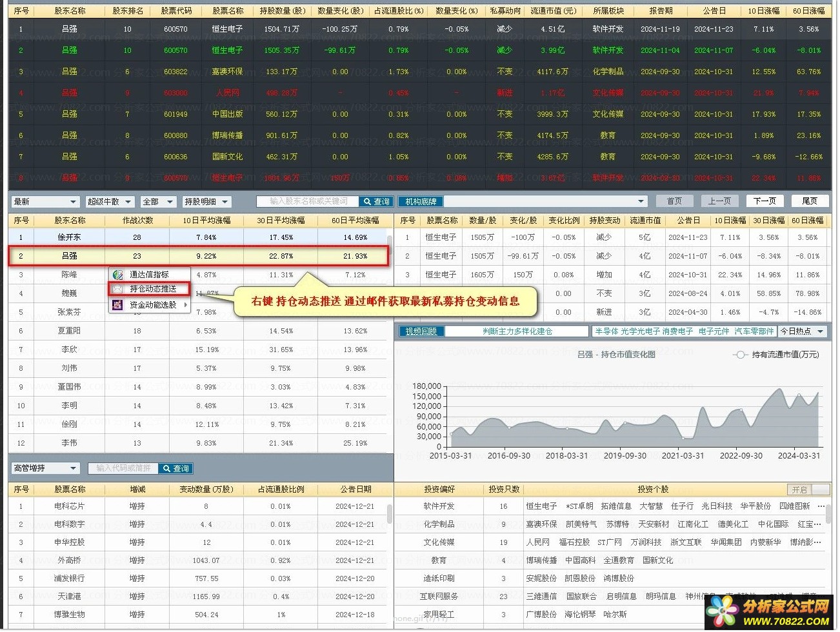Click 博雅生物 in the 高管增持 table
Screen dimensions: 840x632
pyautogui.click(x=69, y=615)
